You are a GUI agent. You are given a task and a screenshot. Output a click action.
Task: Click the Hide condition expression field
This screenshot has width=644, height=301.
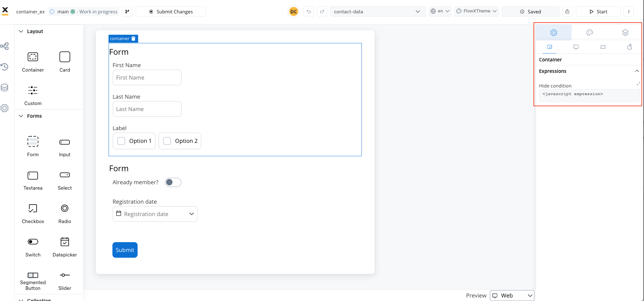tap(589, 95)
